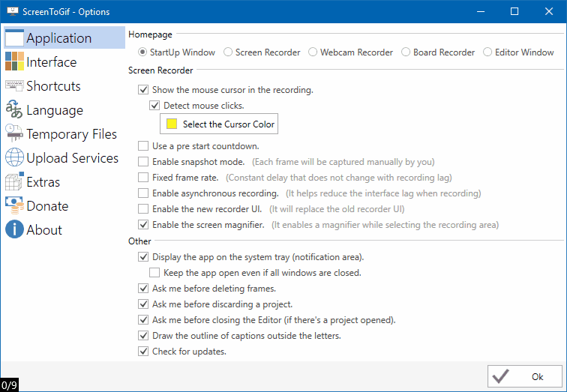Viewport: 567px width, 392px height.
Task: Switch to Upload Services section
Action: pyautogui.click(x=64, y=158)
